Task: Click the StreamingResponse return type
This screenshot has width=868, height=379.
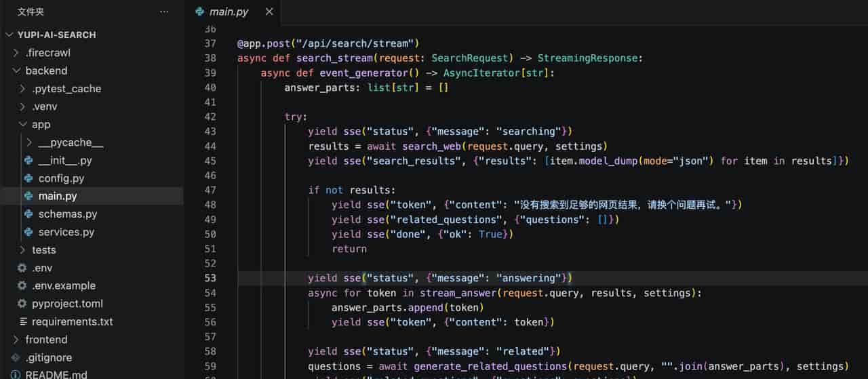Action: (587, 58)
